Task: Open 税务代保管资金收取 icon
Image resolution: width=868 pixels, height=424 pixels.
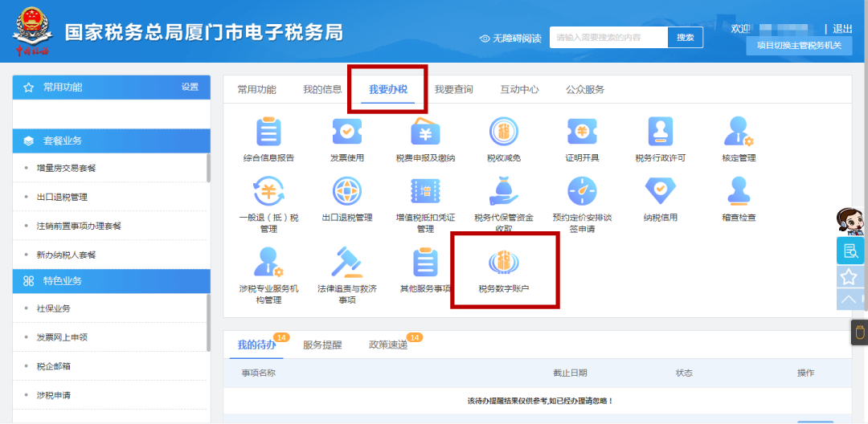Action: (504, 191)
